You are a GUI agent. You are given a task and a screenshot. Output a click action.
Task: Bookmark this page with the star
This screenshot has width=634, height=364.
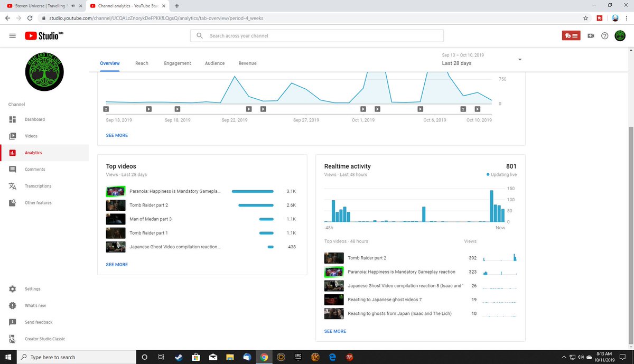[586, 17]
